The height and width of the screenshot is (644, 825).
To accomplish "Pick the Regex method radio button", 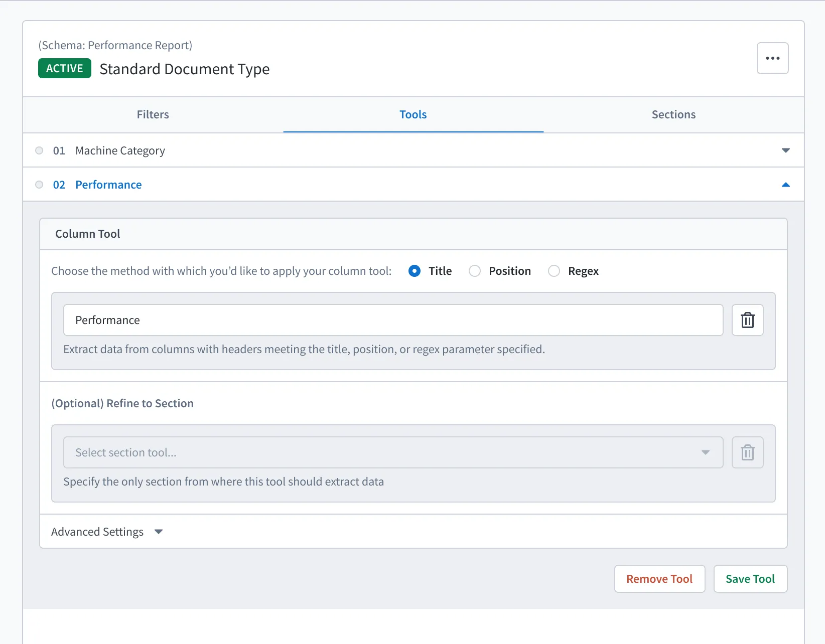I will (x=554, y=271).
